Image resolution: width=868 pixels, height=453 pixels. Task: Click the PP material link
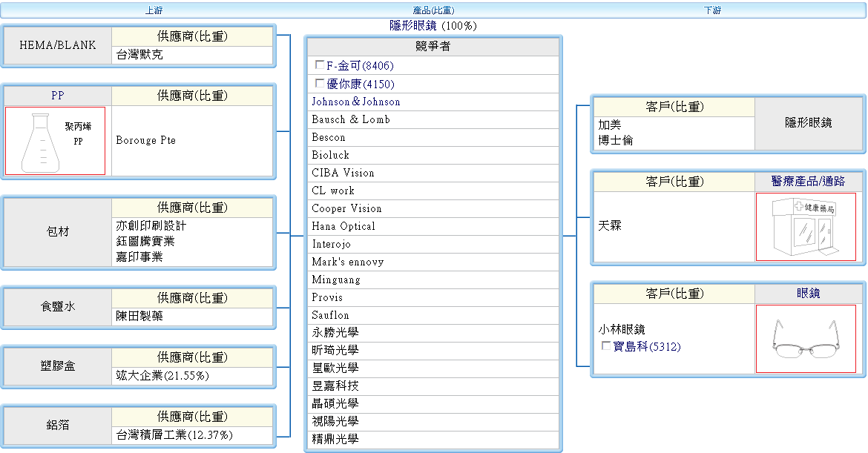tap(58, 96)
